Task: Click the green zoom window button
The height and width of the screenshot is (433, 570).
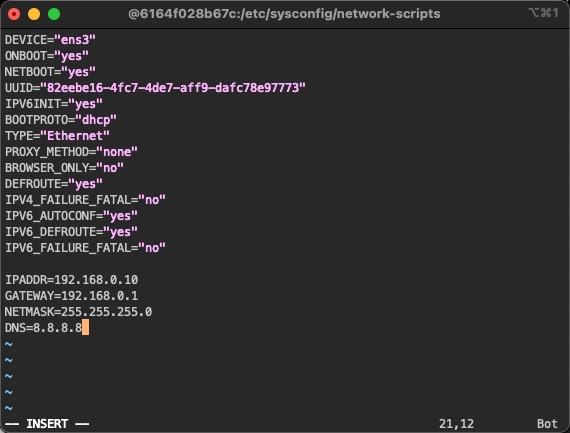Action: (54, 14)
